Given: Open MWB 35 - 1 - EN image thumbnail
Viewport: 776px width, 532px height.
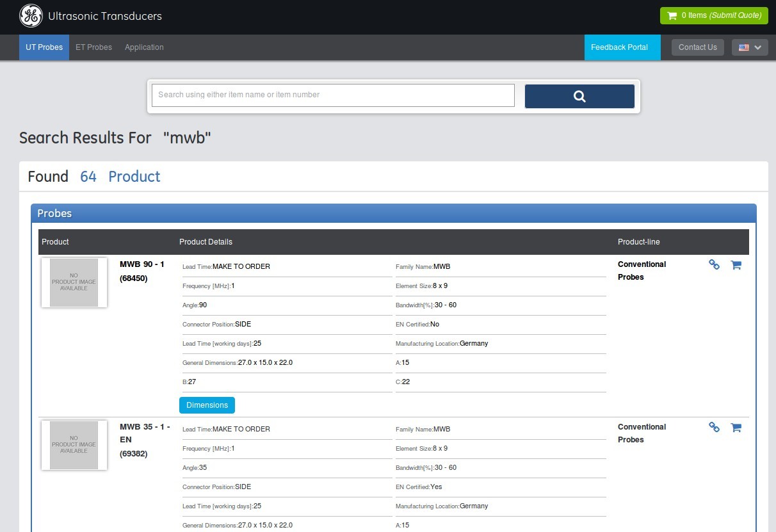Looking at the screenshot, I should pos(74,445).
